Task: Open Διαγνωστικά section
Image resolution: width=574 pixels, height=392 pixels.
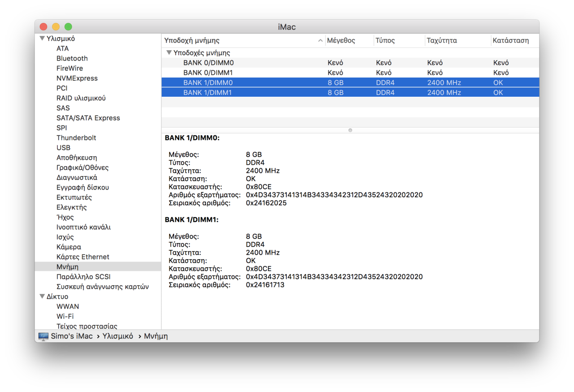Action: 77,177
